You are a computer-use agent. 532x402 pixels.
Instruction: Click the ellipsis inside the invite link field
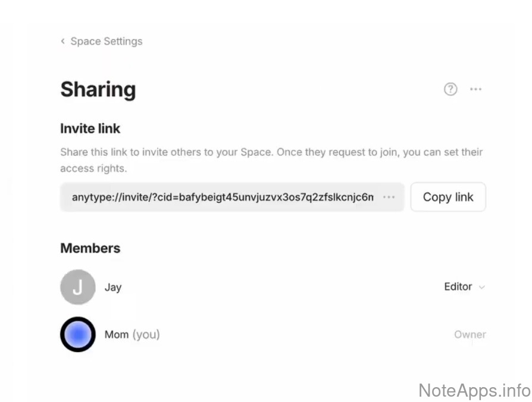389,197
